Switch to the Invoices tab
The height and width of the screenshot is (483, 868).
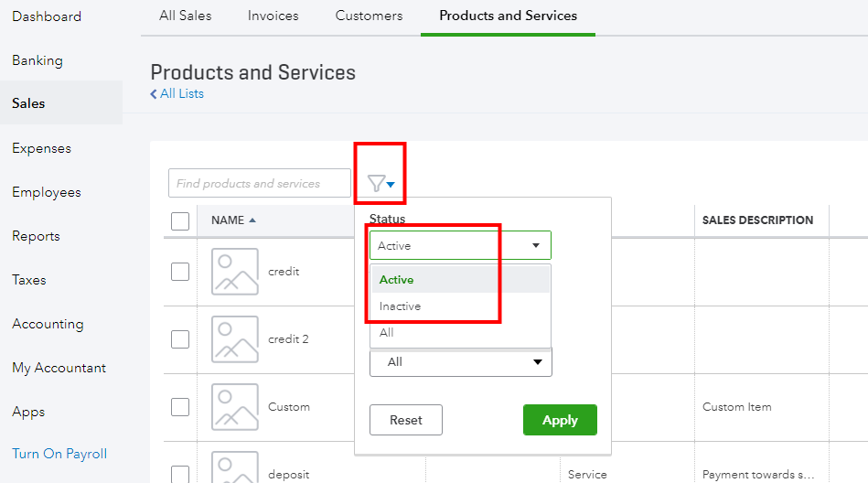point(273,16)
